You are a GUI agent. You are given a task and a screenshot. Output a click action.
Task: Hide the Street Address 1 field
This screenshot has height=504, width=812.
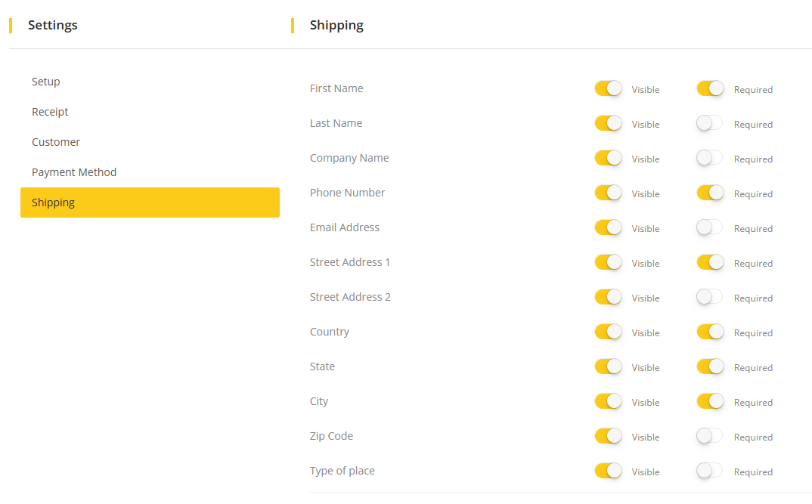pos(608,262)
